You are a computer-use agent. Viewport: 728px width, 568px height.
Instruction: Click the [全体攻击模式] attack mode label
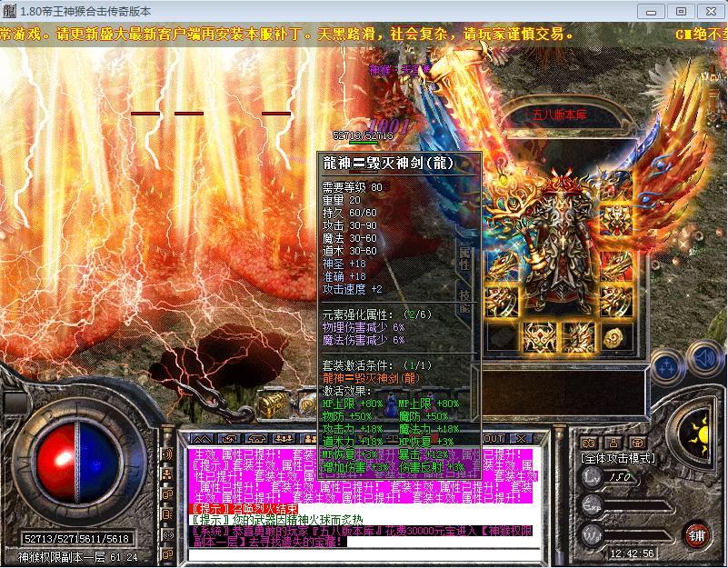click(618, 458)
